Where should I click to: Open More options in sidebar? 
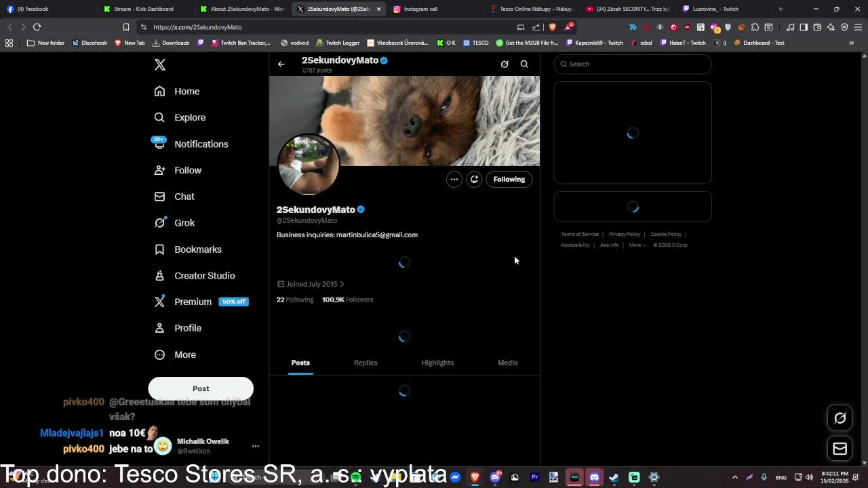point(175,354)
